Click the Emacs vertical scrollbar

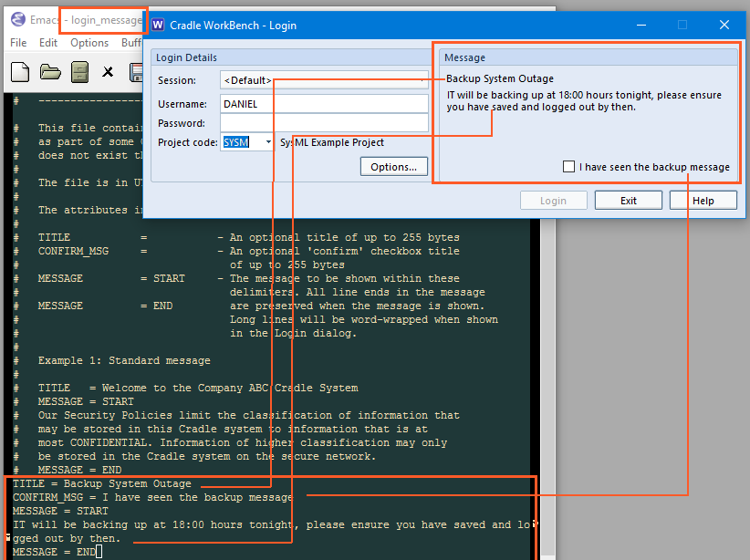pos(547,389)
